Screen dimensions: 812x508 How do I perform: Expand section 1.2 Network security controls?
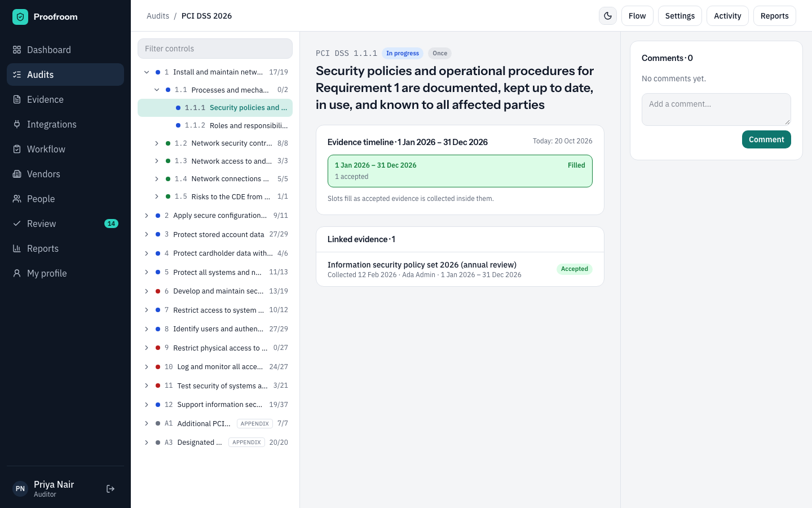[x=157, y=143]
